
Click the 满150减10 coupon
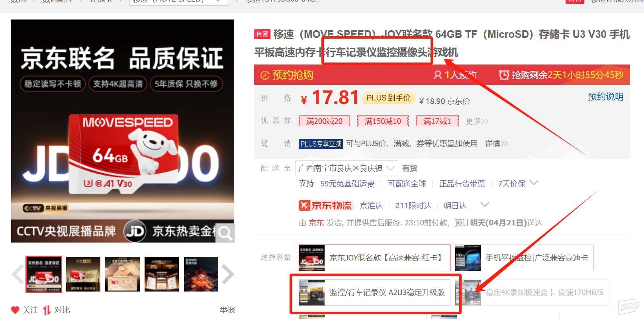[x=383, y=121]
